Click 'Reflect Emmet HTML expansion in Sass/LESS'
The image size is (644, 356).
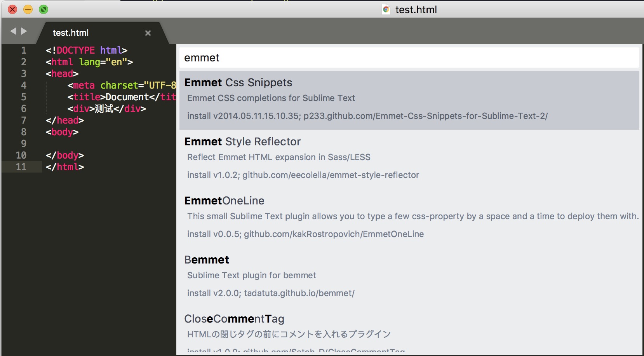pyautogui.click(x=279, y=157)
